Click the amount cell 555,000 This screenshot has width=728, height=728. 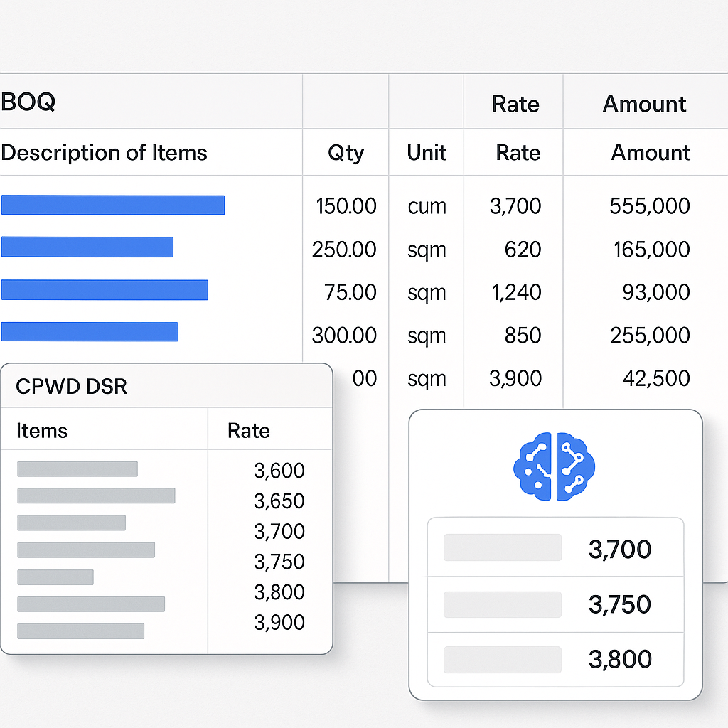[650, 205]
